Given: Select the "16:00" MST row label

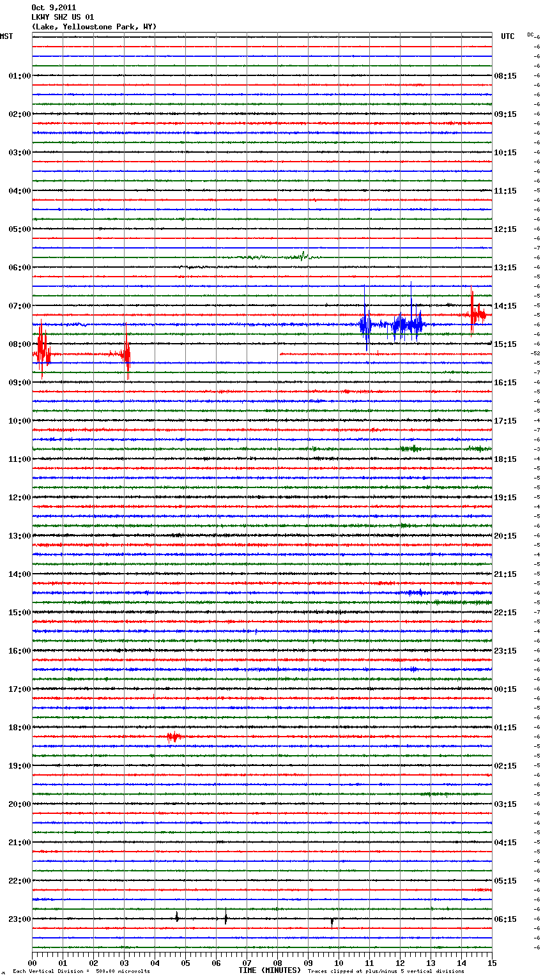Looking at the screenshot, I should coord(20,651).
